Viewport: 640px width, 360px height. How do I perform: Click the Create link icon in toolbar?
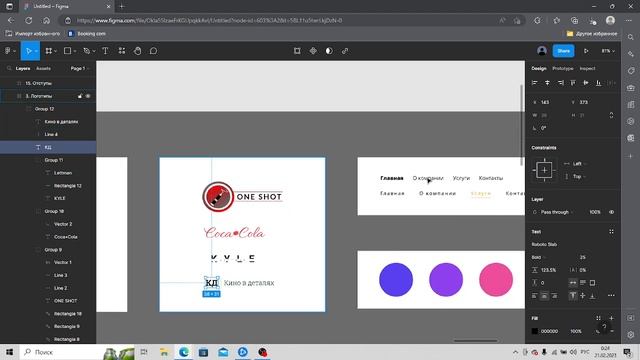[345, 51]
